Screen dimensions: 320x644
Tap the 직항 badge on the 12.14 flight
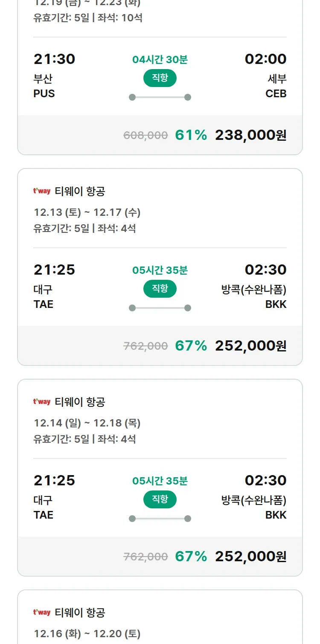[x=160, y=499]
